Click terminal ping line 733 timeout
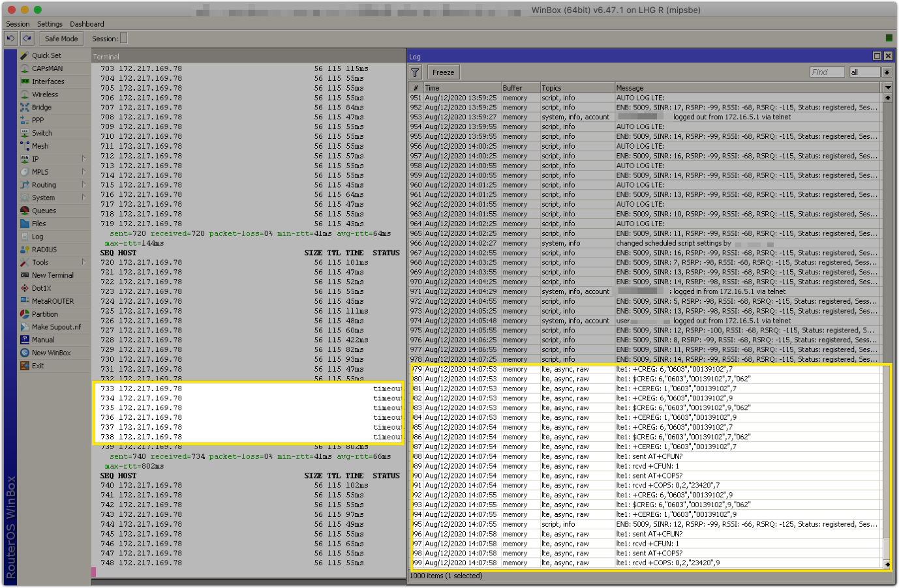 [x=251, y=389]
